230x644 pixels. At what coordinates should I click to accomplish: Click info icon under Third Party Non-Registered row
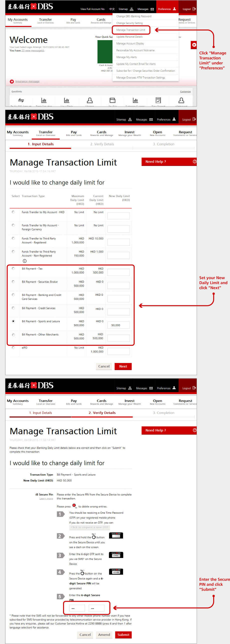coord(25,261)
